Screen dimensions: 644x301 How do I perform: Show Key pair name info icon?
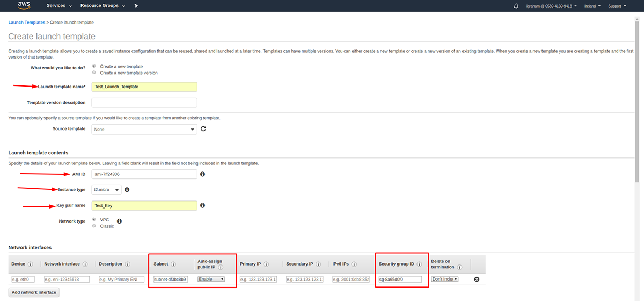(203, 205)
